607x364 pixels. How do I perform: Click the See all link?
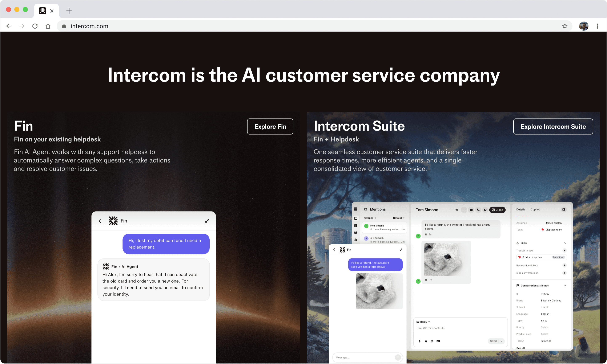[520, 348]
